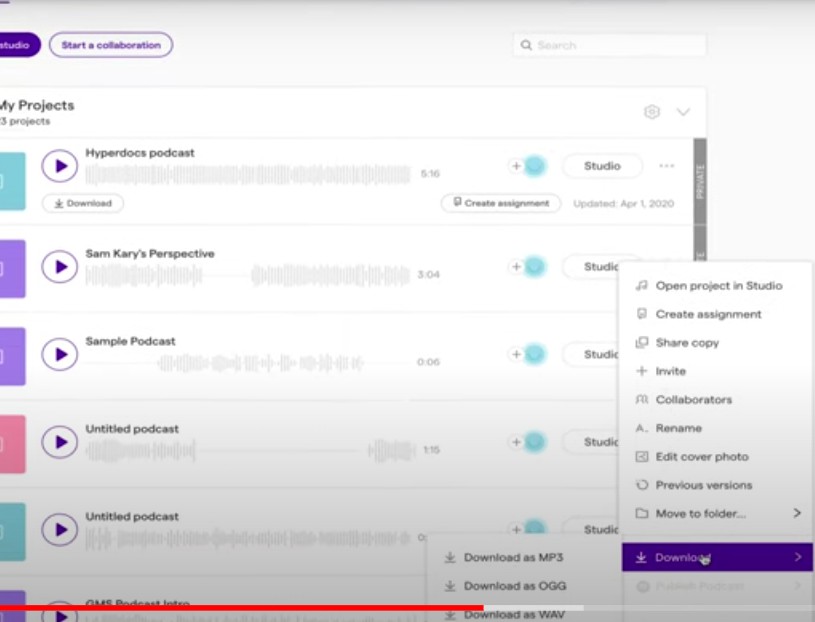
Task: Add collaborator plus icon on Hyperdocs podcast
Action: pos(516,166)
